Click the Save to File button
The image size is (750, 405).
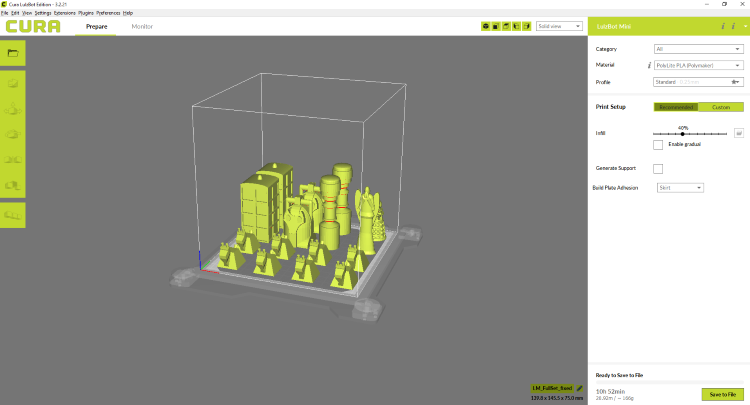pyautogui.click(x=723, y=394)
